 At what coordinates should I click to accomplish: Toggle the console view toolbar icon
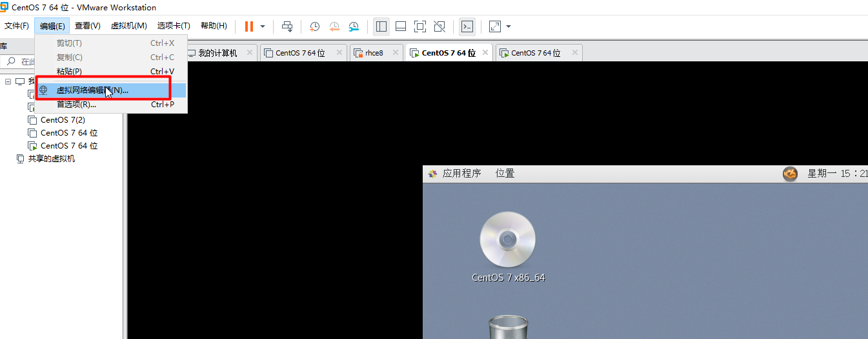click(x=467, y=26)
